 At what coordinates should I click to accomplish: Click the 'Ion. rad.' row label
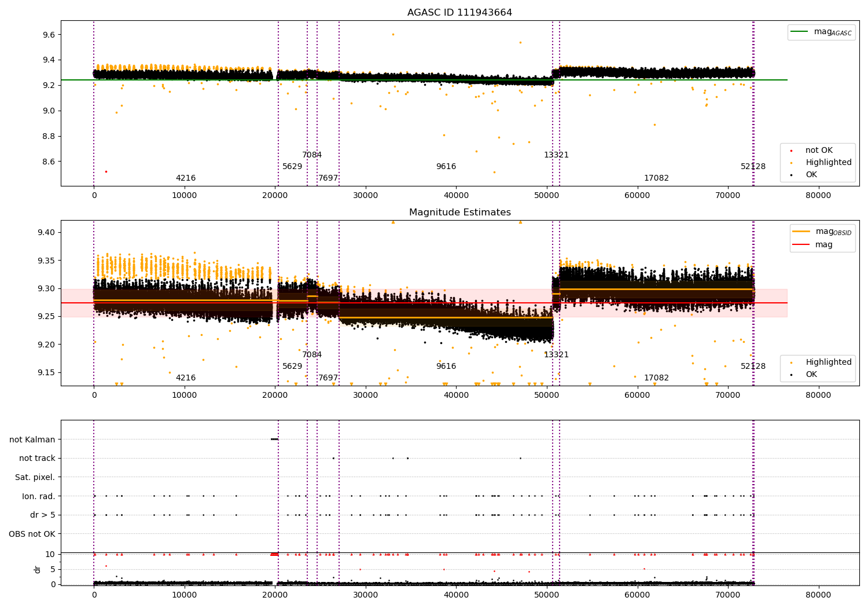coord(39,496)
